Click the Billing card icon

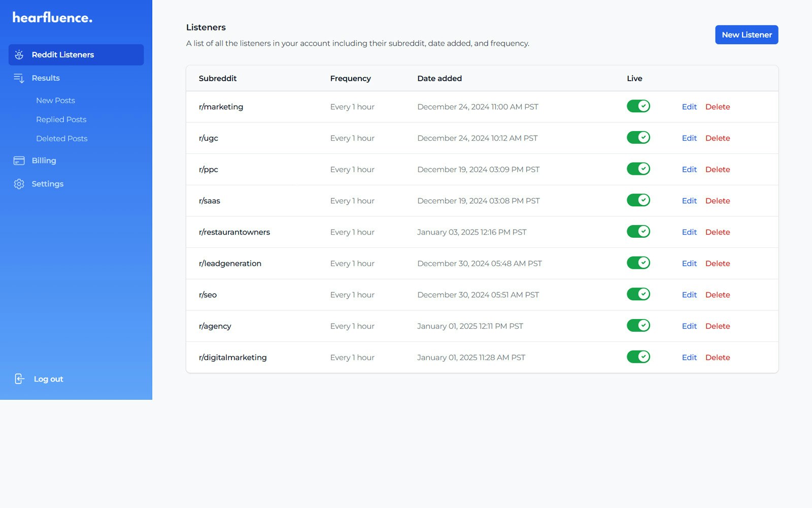(x=19, y=161)
